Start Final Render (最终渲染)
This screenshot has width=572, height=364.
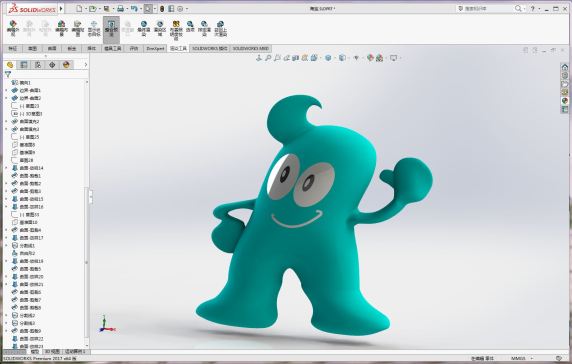(144, 28)
